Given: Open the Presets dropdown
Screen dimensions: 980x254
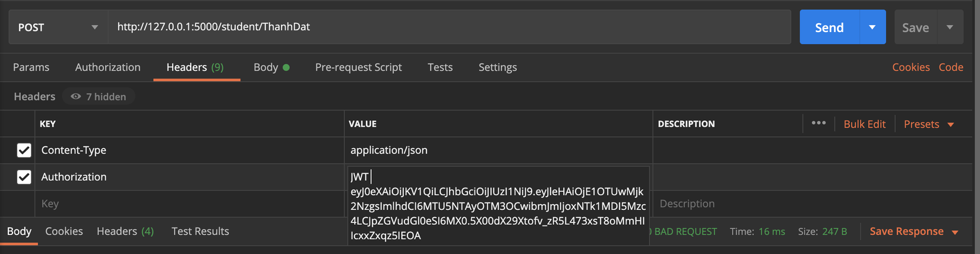Looking at the screenshot, I should [928, 124].
